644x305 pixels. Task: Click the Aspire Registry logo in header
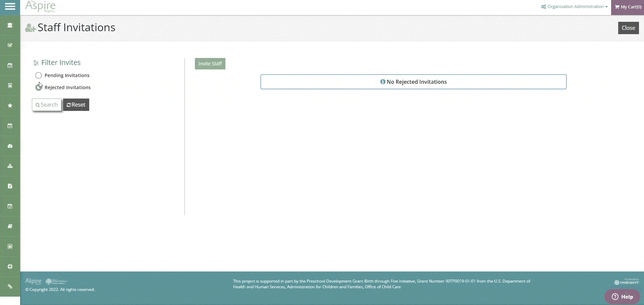pyautogui.click(x=41, y=7)
